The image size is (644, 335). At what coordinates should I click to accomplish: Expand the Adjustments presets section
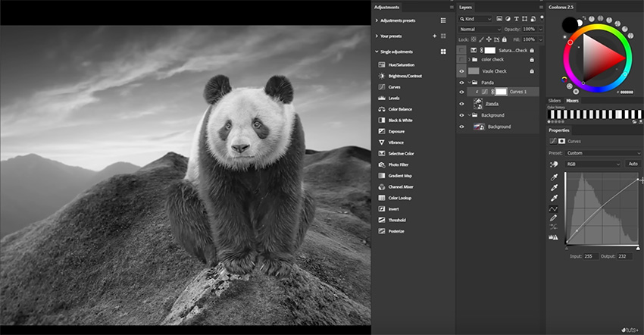[377, 20]
